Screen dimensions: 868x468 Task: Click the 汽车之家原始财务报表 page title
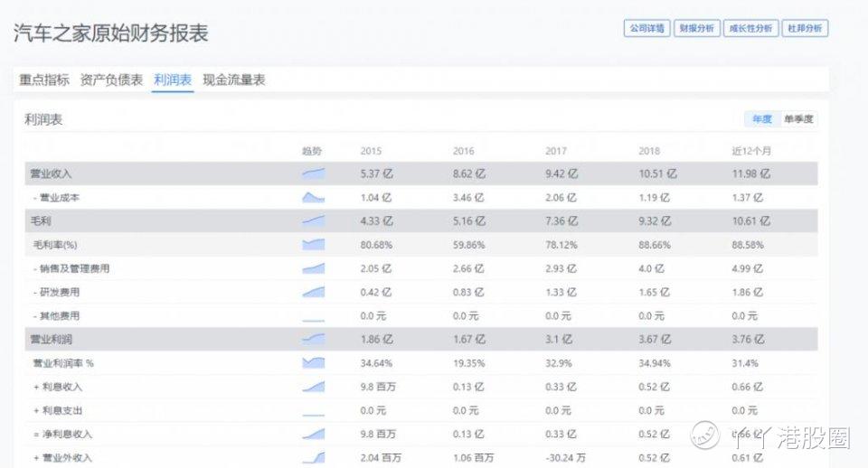click(110, 33)
